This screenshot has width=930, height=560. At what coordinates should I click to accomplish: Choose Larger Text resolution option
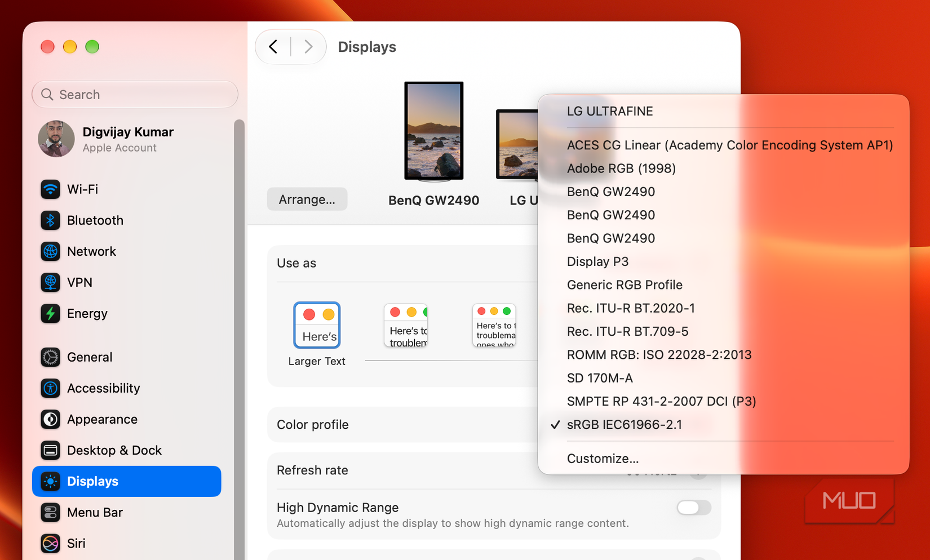317,326
